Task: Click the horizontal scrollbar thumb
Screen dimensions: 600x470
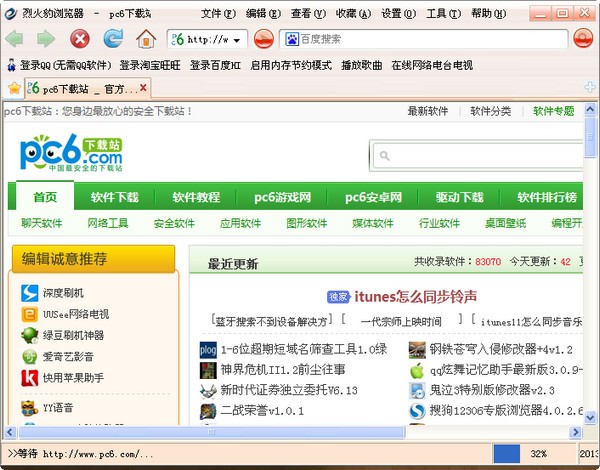Action: (x=212, y=432)
